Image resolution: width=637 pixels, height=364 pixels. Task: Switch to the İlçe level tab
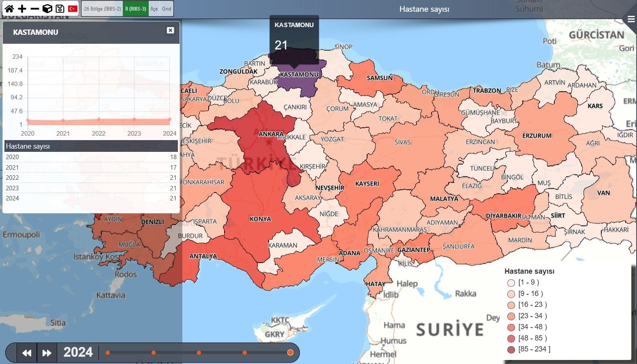pyautogui.click(x=154, y=9)
